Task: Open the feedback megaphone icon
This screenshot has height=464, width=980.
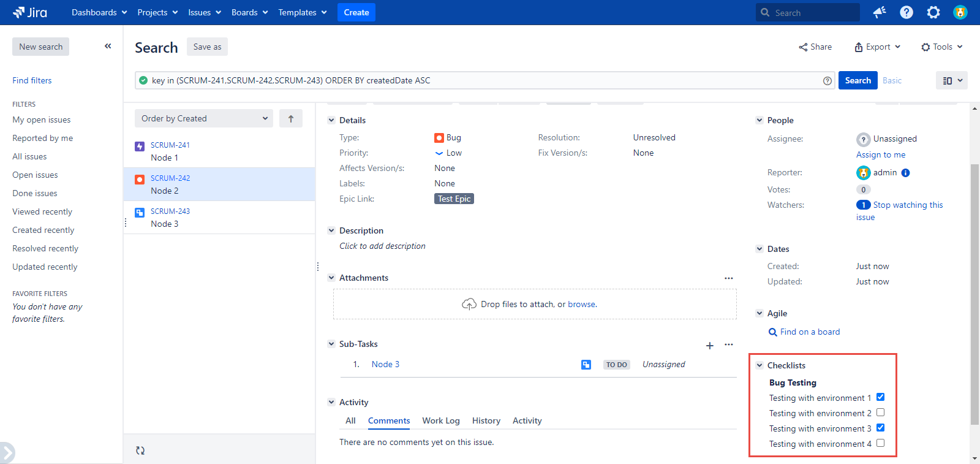Action: 880,12
